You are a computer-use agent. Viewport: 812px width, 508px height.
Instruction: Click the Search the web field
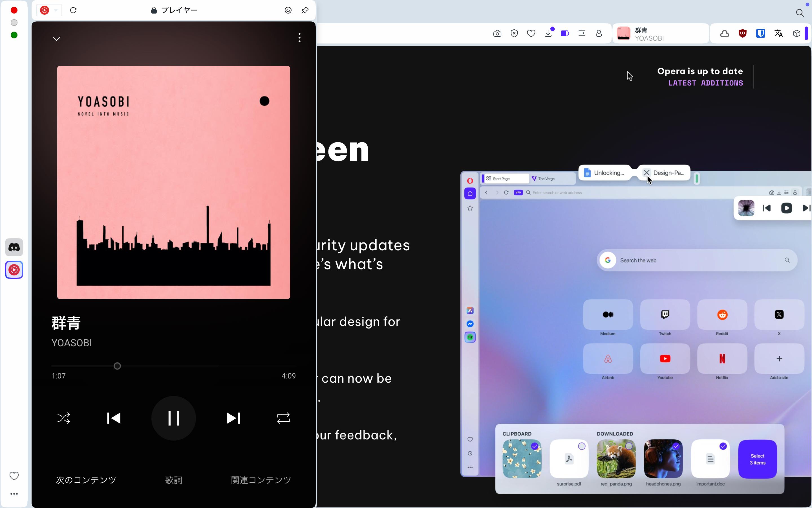point(697,260)
